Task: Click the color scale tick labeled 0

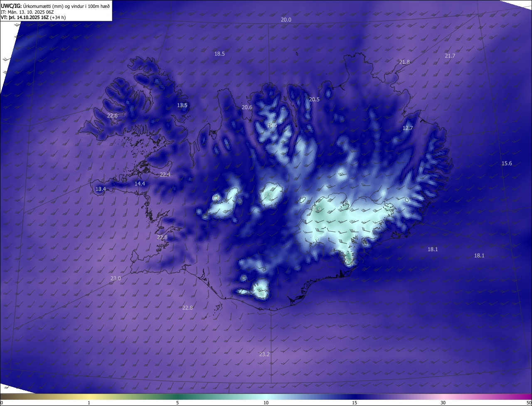Action: 2,403
